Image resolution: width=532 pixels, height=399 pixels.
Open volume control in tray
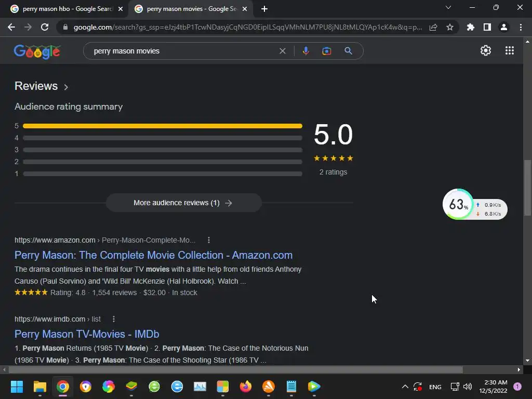[x=468, y=387]
